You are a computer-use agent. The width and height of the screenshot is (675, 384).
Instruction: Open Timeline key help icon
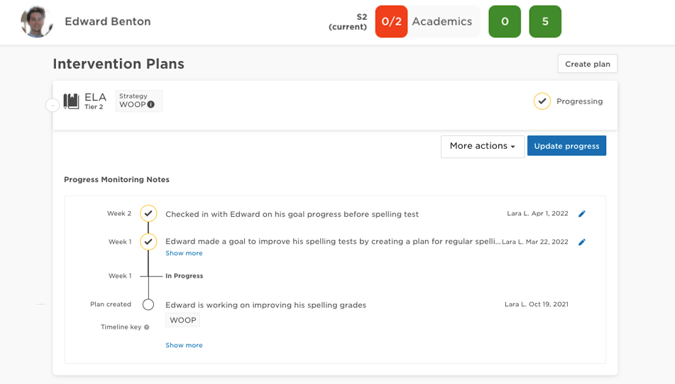[146, 327]
